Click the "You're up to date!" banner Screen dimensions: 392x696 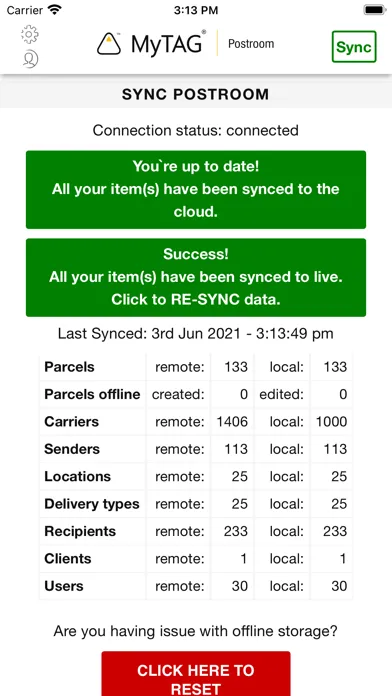tap(196, 190)
